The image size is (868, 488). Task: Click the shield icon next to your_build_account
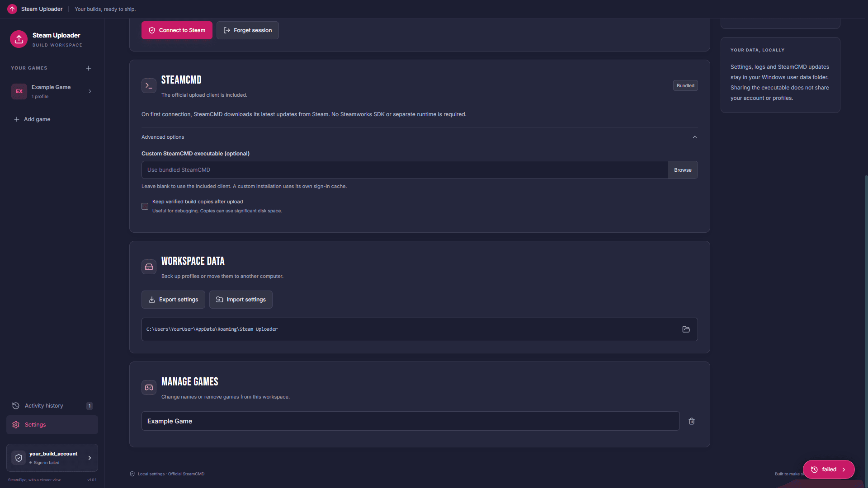point(19,458)
